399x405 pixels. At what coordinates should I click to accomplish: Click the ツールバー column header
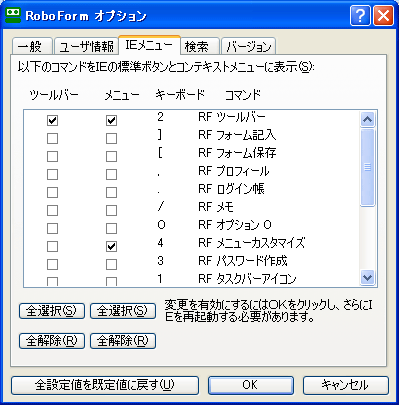[x=54, y=95]
